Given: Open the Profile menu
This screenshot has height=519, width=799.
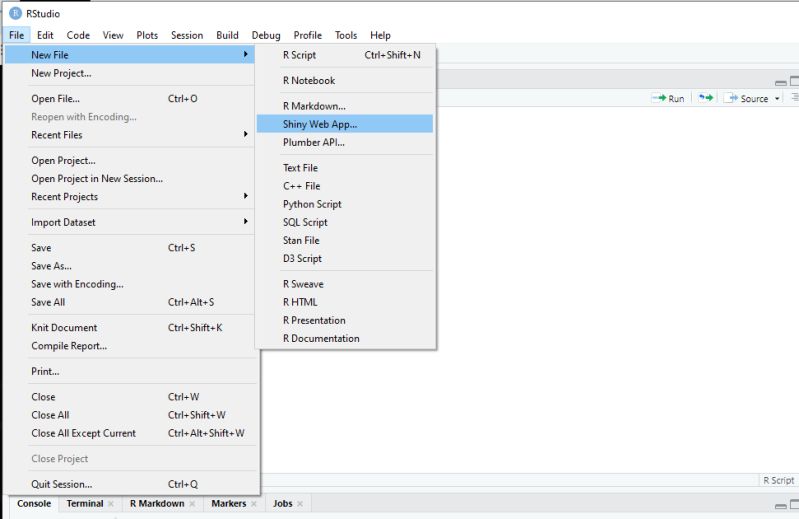Looking at the screenshot, I should pos(307,35).
